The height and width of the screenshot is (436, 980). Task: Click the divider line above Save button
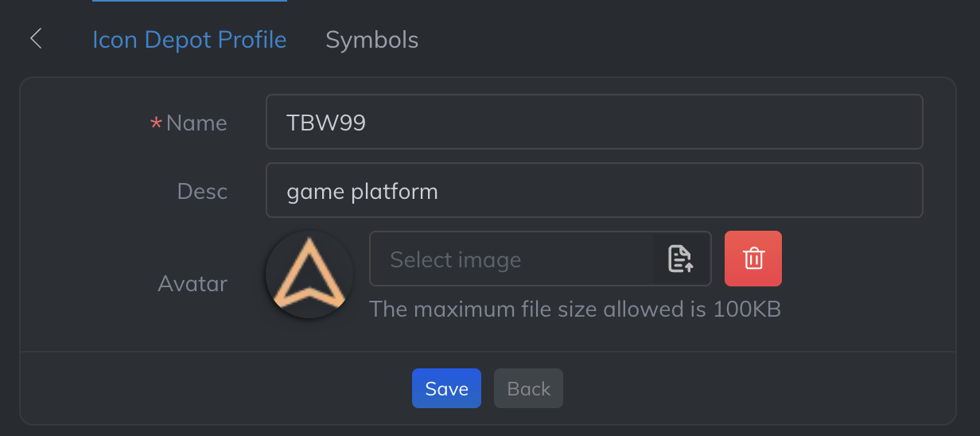click(x=487, y=352)
